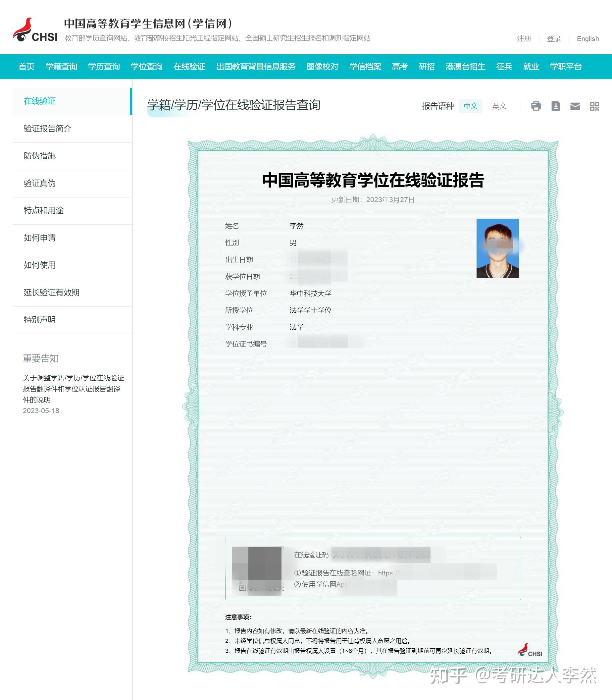Screen dimensions: 612x700
Task: Open 如何申请 in sidebar
Action: pyautogui.click(x=72, y=238)
